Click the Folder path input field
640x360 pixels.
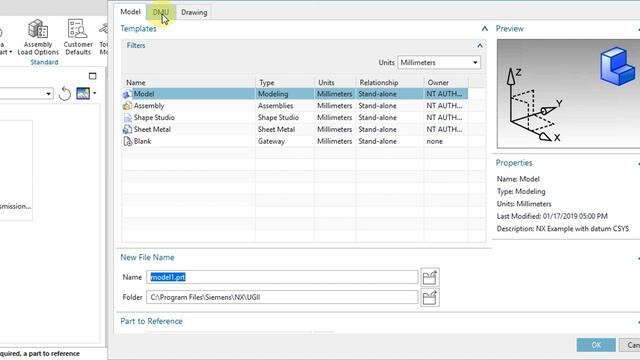(282, 297)
